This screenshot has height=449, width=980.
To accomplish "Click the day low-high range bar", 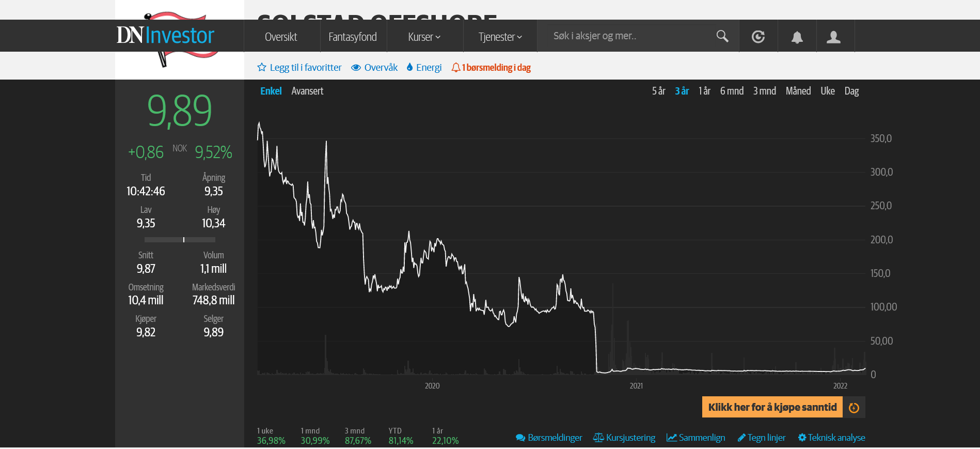I will point(180,240).
